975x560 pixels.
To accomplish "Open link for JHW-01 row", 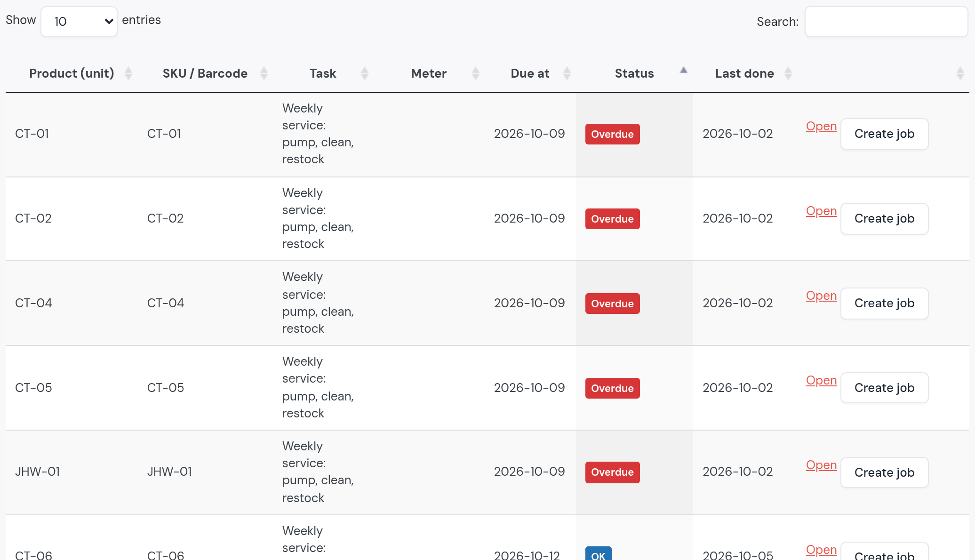I will tap(821, 465).
